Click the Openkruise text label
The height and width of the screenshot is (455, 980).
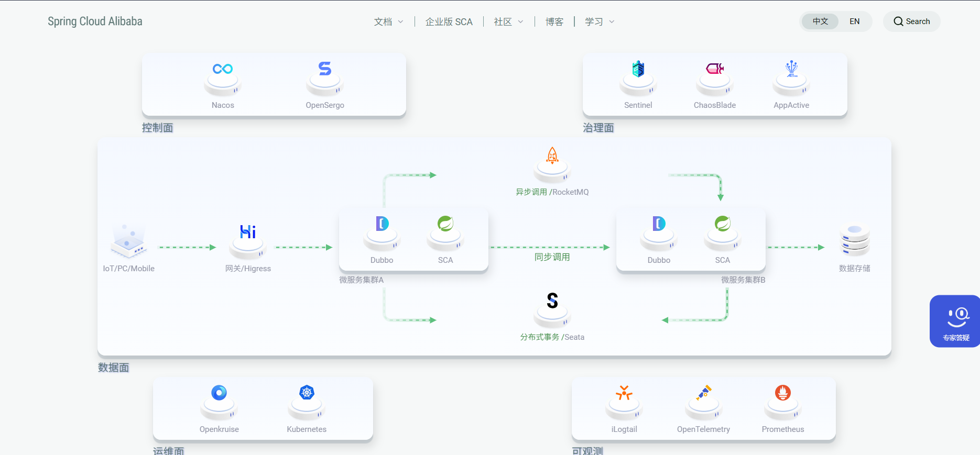pyautogui.click(x=219, y=429)
